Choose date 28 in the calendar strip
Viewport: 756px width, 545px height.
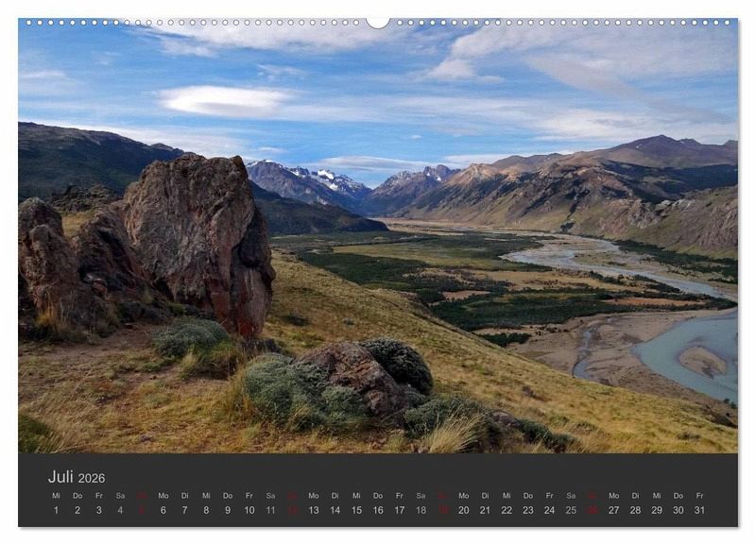coord(635,510)
